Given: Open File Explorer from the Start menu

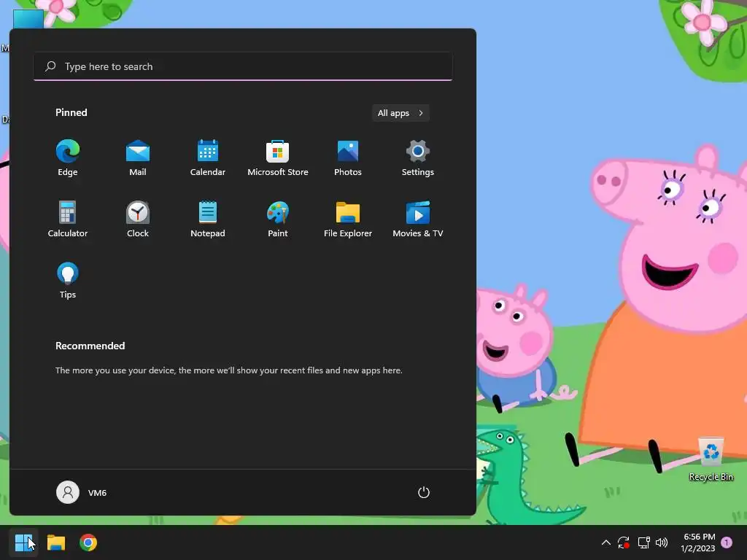Looking at the screenshot, I should (x=348, y=219).
